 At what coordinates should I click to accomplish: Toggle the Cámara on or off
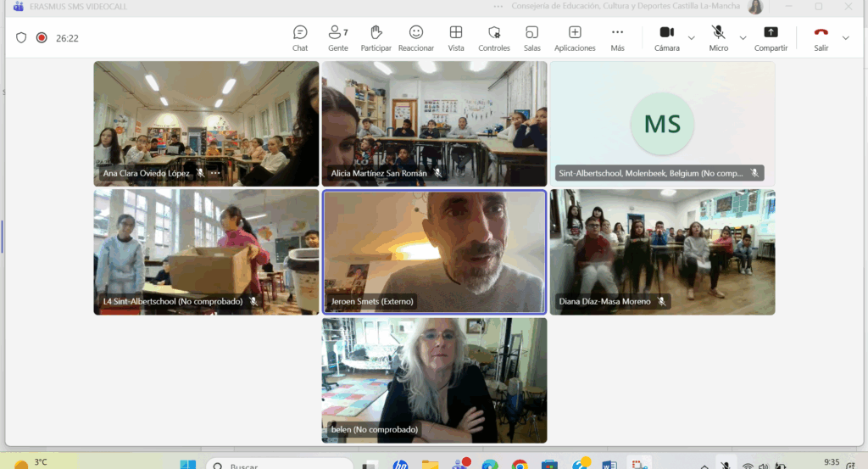[667, 37]
